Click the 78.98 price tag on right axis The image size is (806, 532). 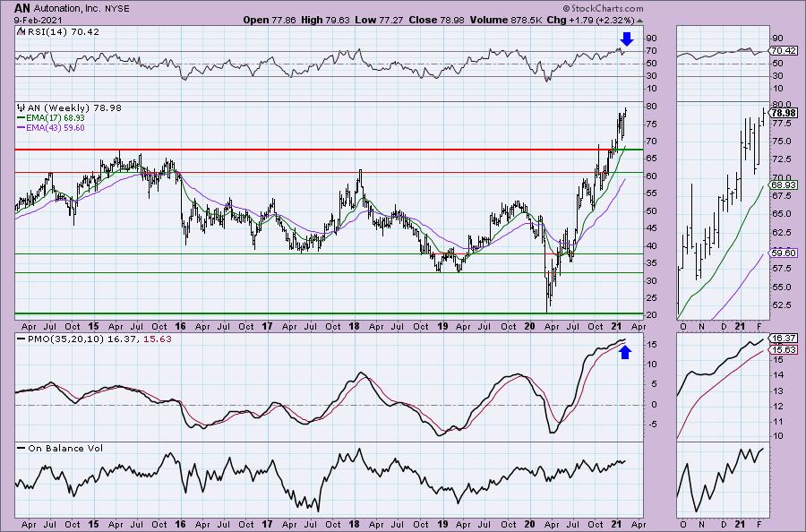[784, 113]
